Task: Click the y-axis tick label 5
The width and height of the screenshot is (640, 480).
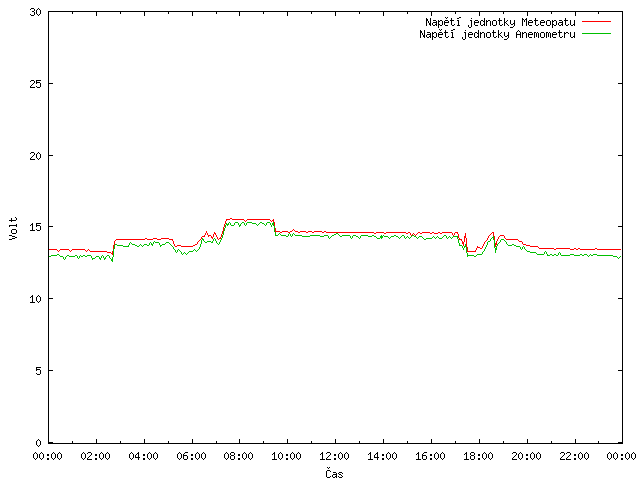Action: (38, 371)
